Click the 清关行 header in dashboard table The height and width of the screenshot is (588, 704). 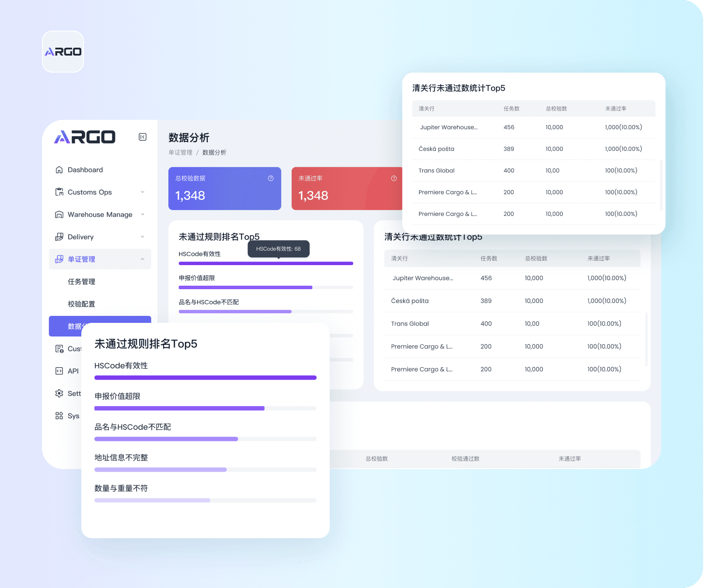399,259
